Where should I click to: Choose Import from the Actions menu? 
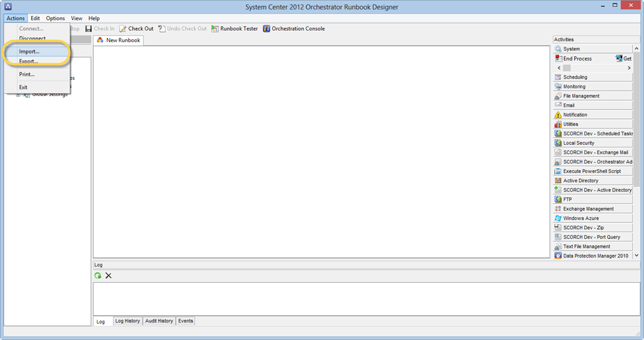pyautogui.click(x=29, y=51)
